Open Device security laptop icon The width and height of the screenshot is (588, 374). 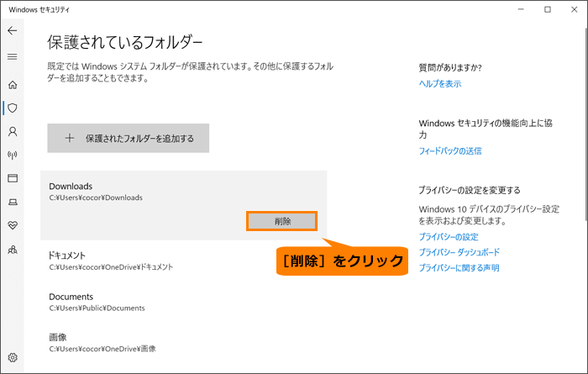pos(13,203)
